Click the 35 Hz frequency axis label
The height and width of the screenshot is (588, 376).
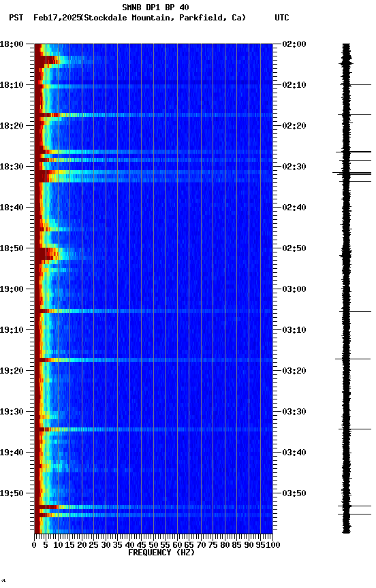click(117, 545)
